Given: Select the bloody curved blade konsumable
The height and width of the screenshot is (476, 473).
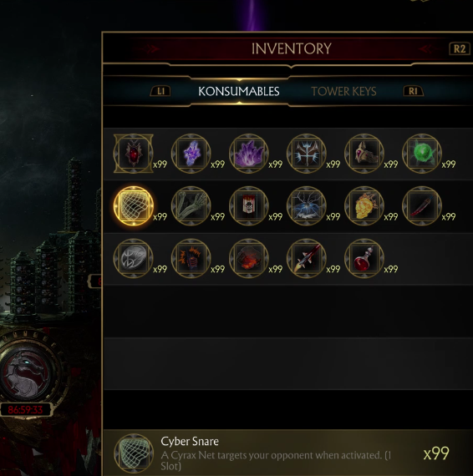Looking at the screenshot, I should click(x=422, y=205).
